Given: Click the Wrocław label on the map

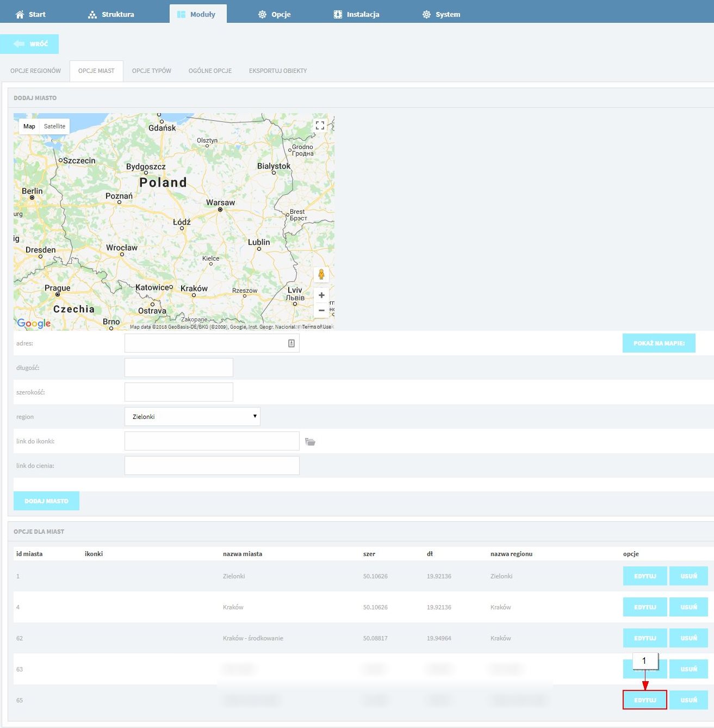Looking at the screenshot, I should 122,248.
